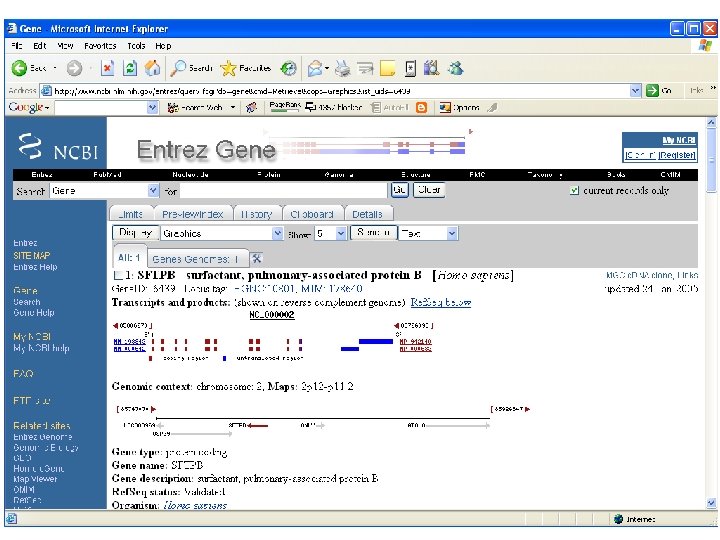Switch to the Preview/Index tab
Viewport: 720px width, 540px height.
(192, 214)
